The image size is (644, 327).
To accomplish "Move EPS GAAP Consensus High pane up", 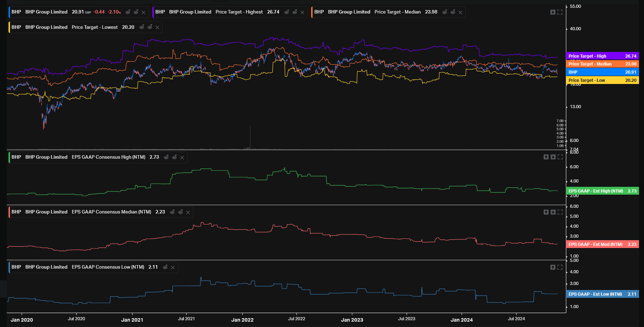I will coord(546,157).
